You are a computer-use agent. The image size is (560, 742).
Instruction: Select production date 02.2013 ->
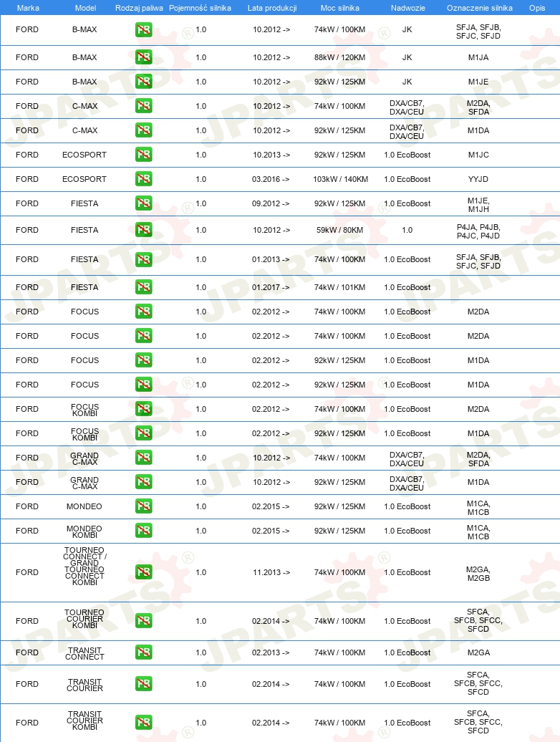click(271, 652)
